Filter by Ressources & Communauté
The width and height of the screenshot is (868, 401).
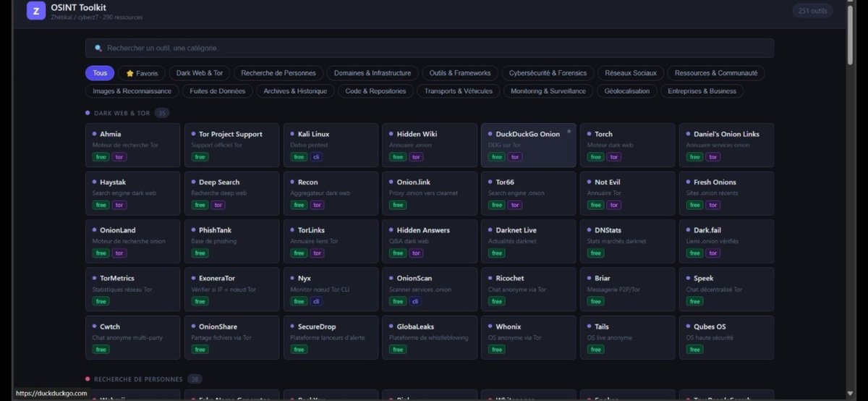[x=716, y=73]
